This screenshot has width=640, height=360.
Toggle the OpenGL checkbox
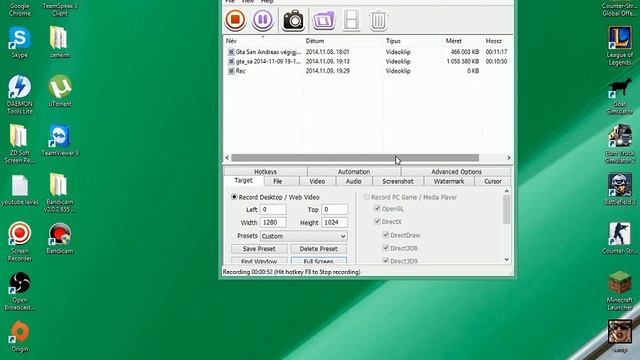pyautogui.click(x=377, y=209)
